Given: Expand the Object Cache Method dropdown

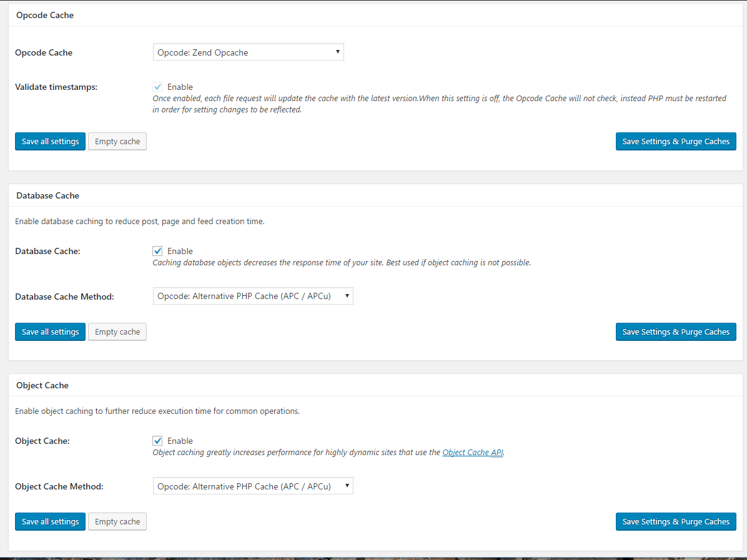Looking at the screenshot, I should (253, 486).
